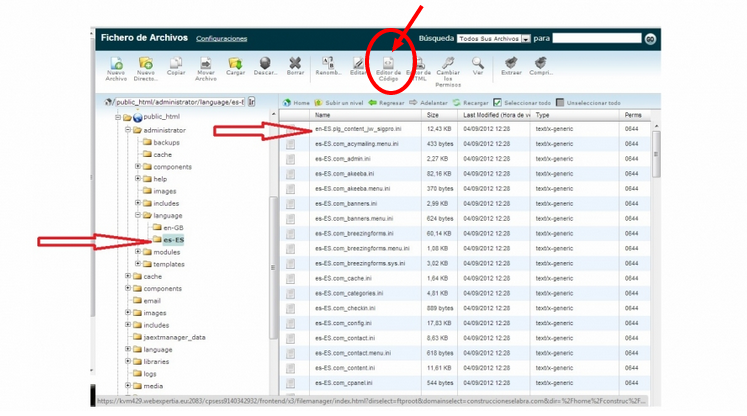Click the directory path input field

pyautogui.click(x=180, y=102)
